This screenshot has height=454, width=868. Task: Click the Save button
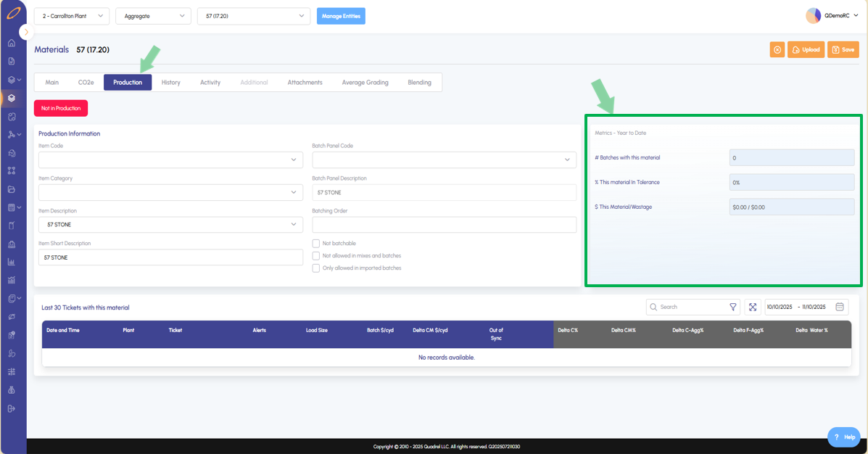[x=843, y=50]
